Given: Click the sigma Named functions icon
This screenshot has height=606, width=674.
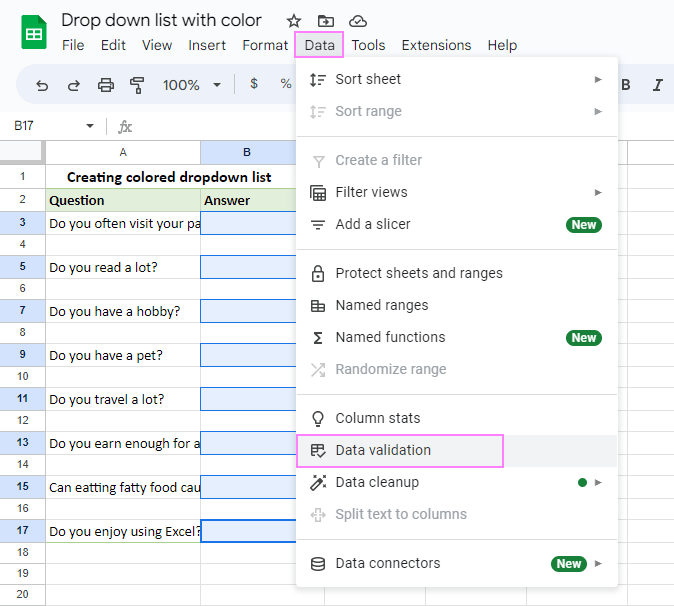Looking at the screenshot, I should coord(318,338).
